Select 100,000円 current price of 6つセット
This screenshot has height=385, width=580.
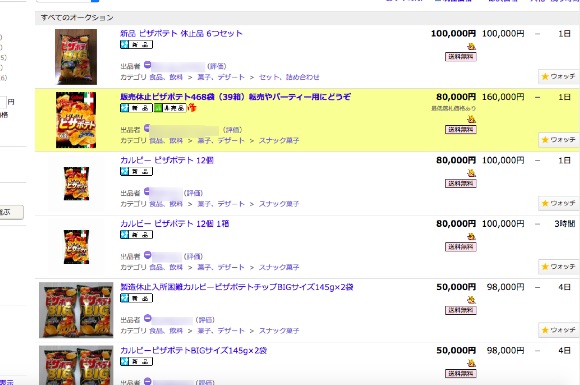click(x=453, y=34)
